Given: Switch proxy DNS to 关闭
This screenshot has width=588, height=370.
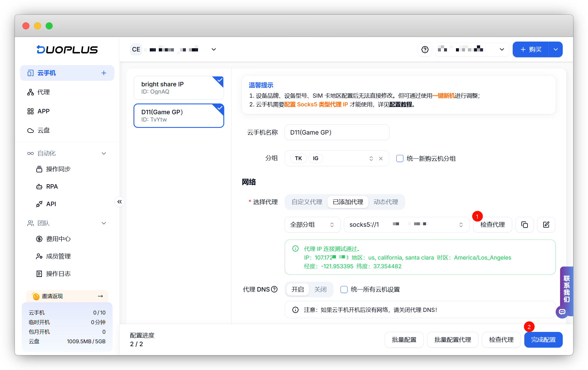Looking at the screenshot, I should point(320,289).
